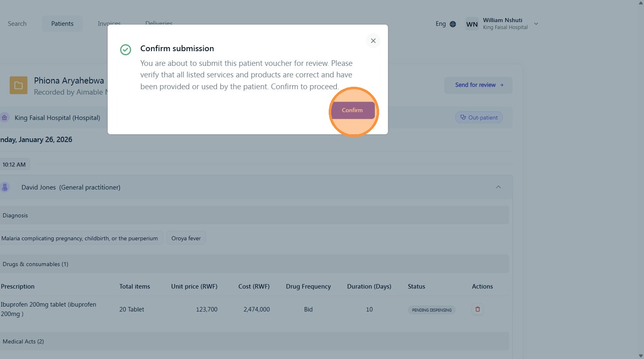Open the Patients tab
The image size is (644, 359).
click(62, 24)
